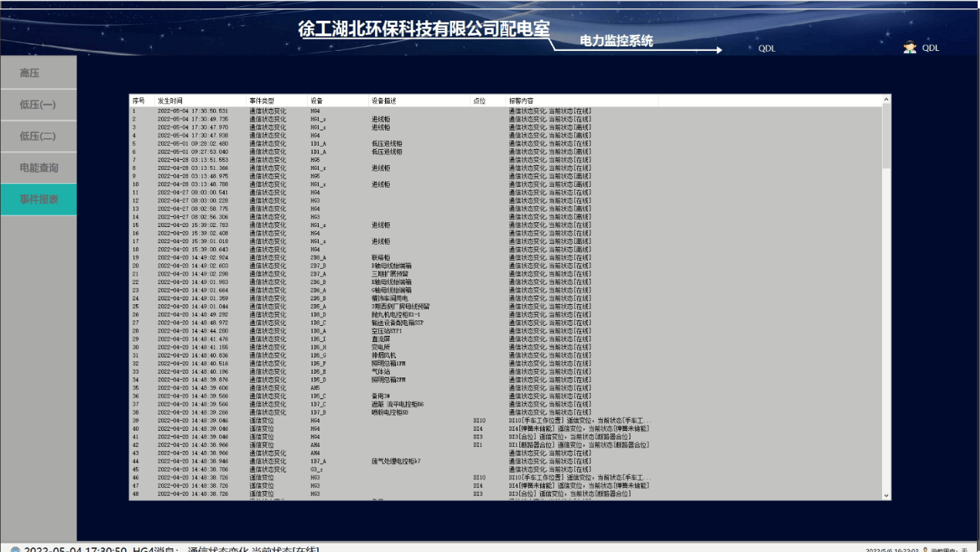Image resolution: width=980 pixels, height=552 pixels.
Task: Click 直流屏 description in row 29
Action: pos(380,339)
